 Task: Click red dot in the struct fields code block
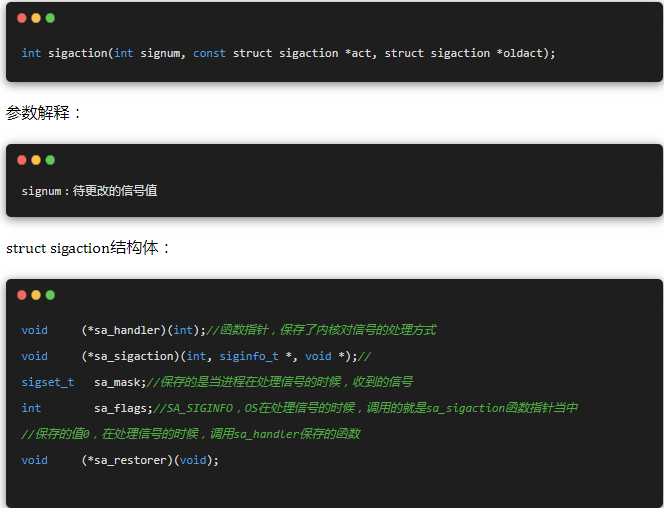pos(22,295)
